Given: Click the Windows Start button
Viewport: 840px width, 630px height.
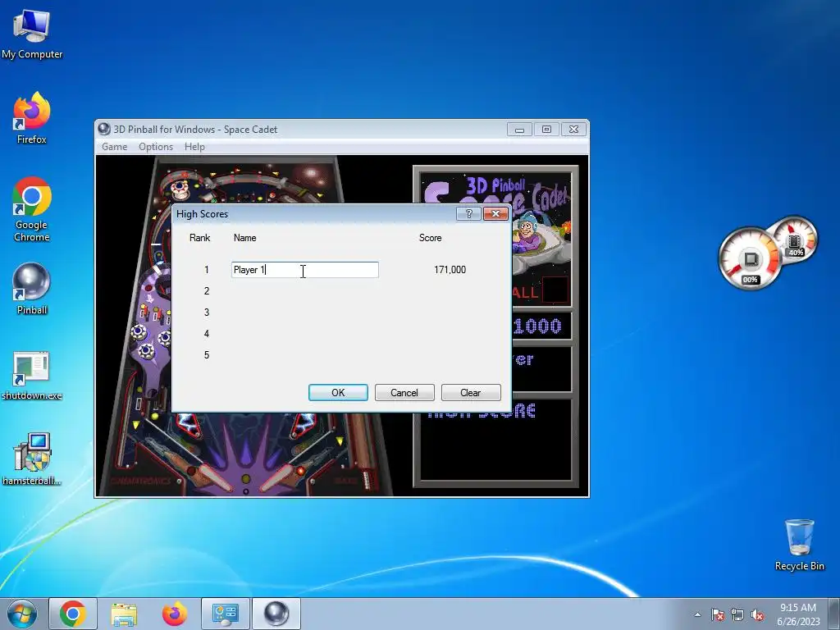Looking at the screenshot, I should pos(22,614).
